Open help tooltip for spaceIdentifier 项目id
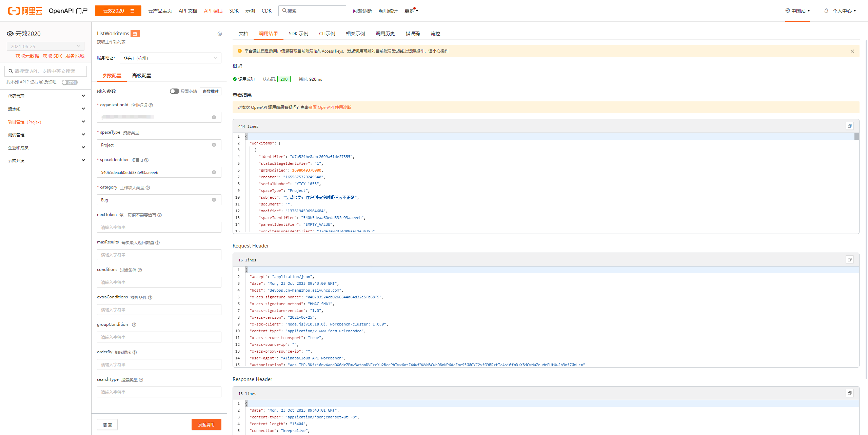Image resolution: width=868 pixels, height=435 pixels. (146, 160)
